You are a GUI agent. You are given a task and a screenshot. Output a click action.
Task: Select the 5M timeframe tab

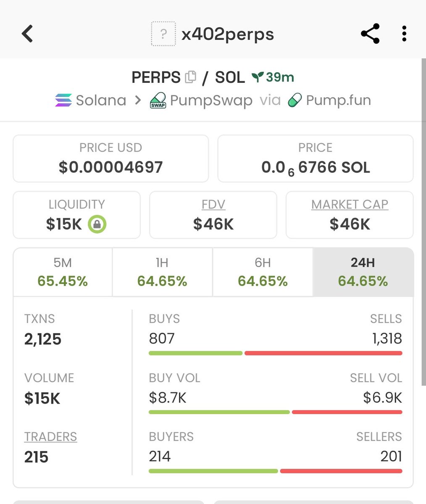click(63, 272)
